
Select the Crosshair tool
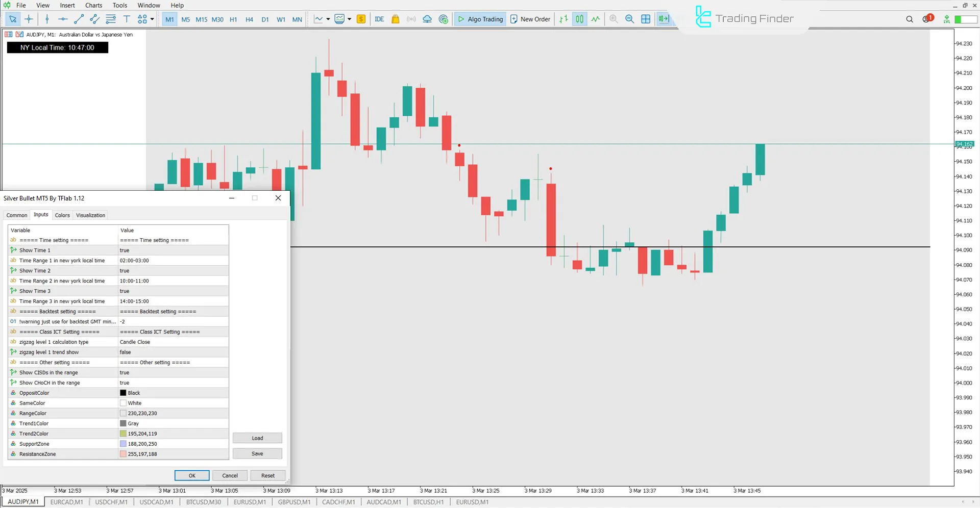tap(29, 19)
